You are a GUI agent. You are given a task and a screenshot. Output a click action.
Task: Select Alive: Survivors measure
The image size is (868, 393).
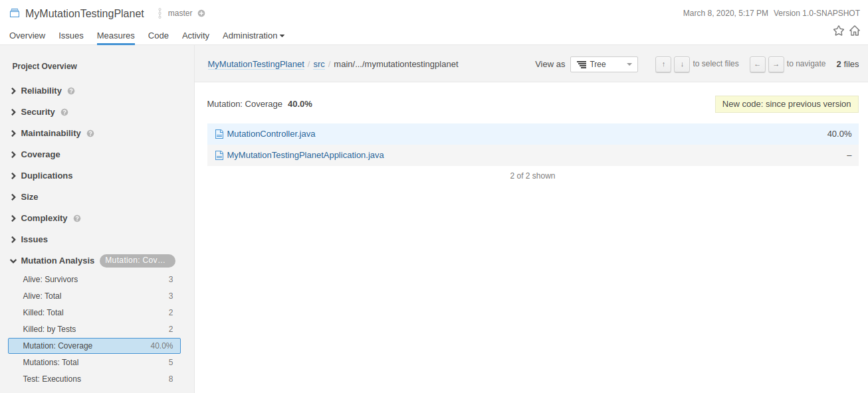(x=94, y=279)
